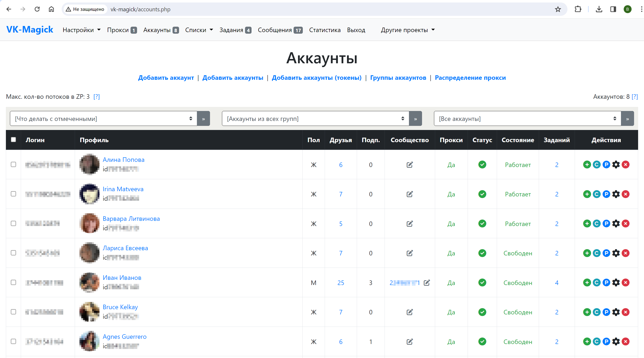The image size is (644, 358).
Task: Edit community for Bruce Kelkay account
Action: (410, 312)
